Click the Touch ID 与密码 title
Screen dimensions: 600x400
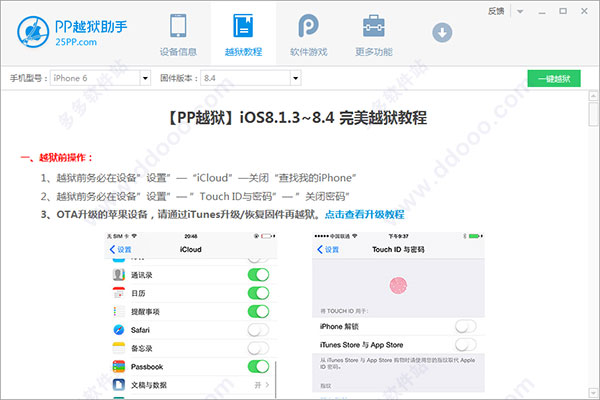tap(398, 250)
